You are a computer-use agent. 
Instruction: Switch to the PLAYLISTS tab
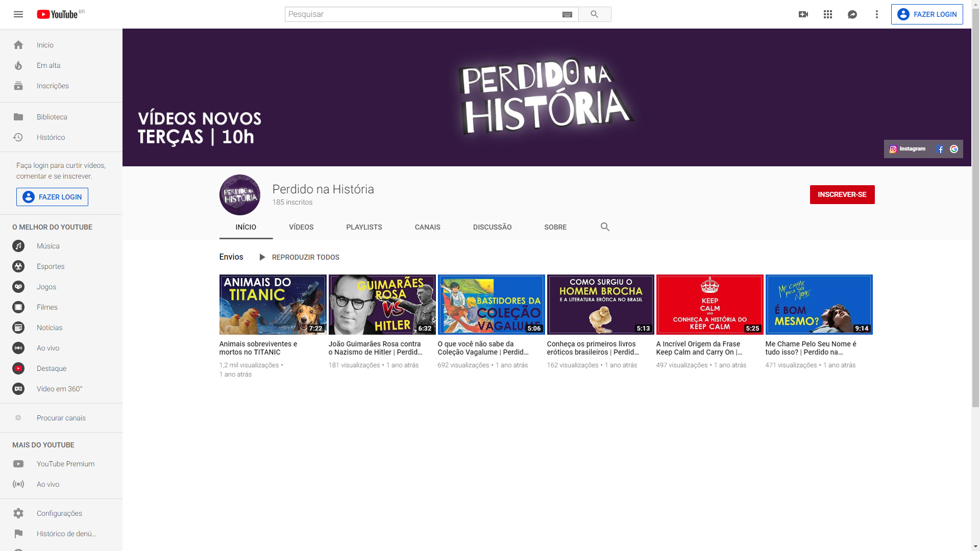364,227
